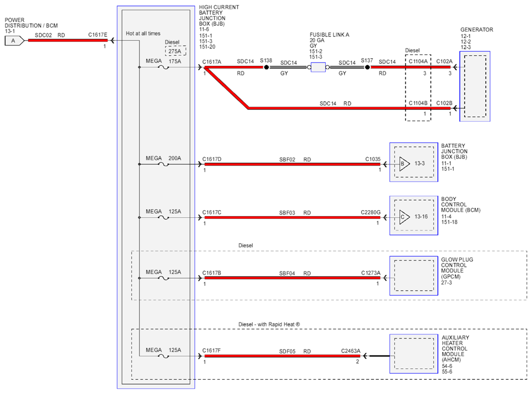Screen dimensions: 532x394
Task: Click the C triangle reference symbol
Action: 404,217
